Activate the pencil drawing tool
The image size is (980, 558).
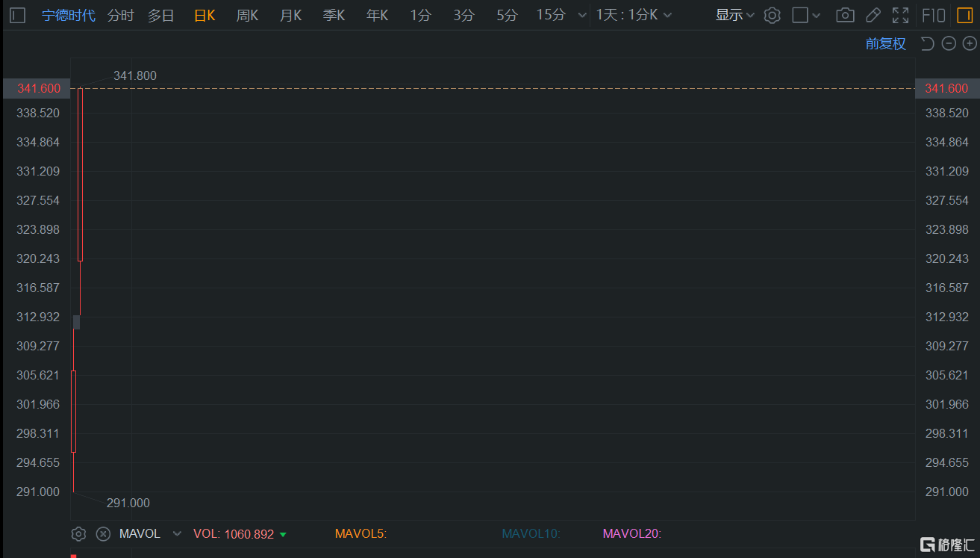click(x=873, y=15)
